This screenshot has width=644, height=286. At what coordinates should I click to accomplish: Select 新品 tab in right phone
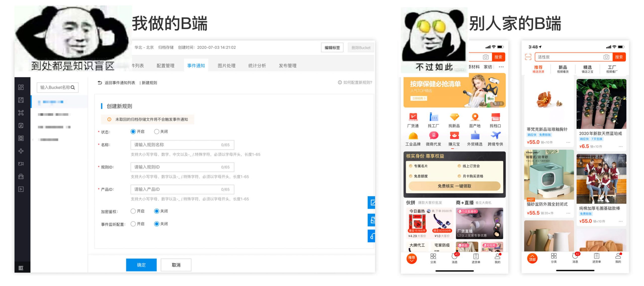562,69
